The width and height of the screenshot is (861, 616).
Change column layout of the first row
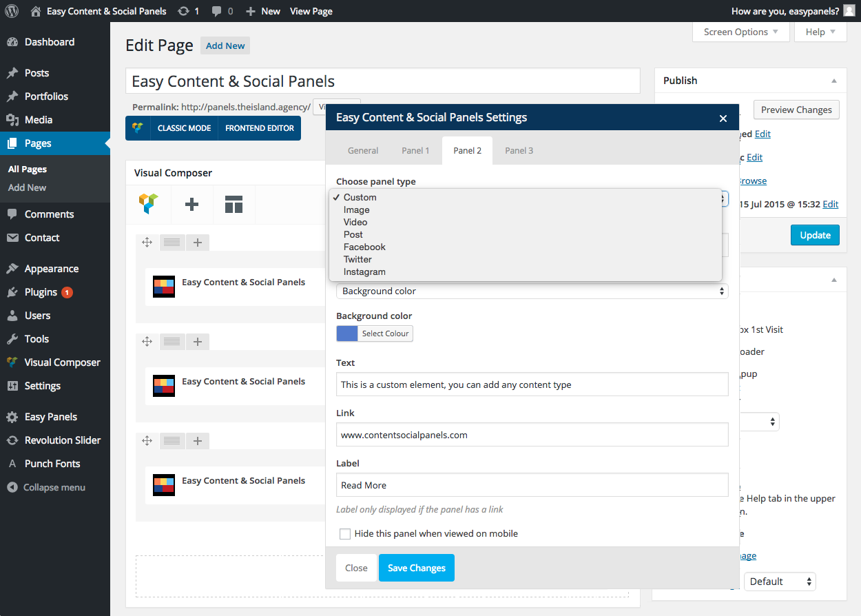(x=172, y=242)
